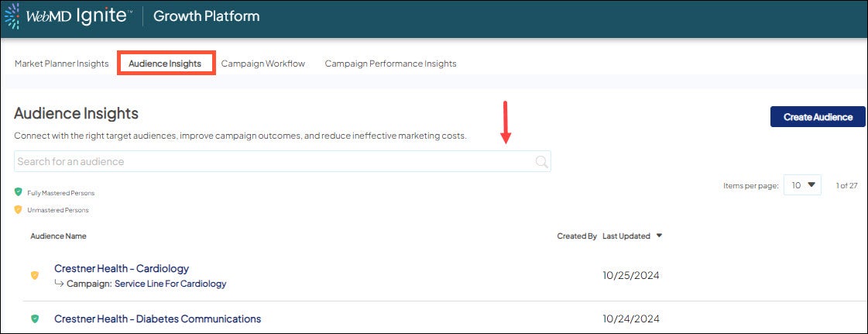
Task: Click the arrow icon before Campaign label
Action: click(x=59, y=284)
